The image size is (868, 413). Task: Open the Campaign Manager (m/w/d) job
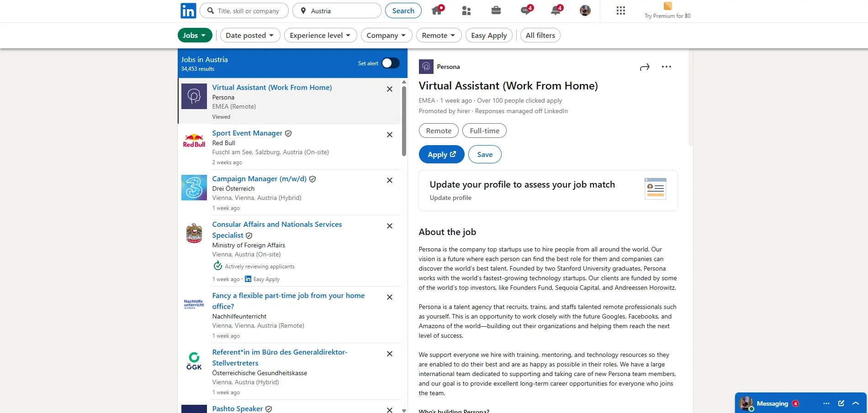click(x=259, y=178)
